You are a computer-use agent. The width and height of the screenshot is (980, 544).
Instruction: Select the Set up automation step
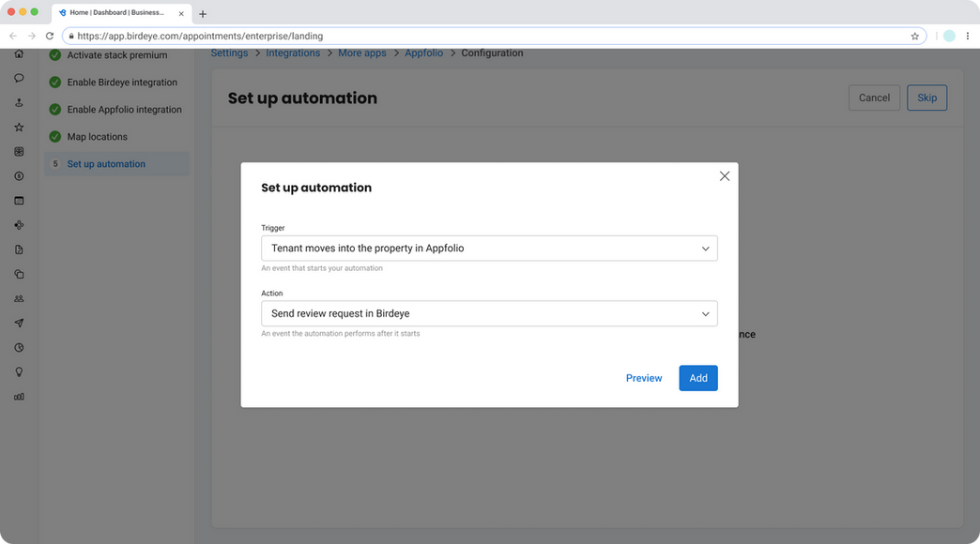click(117, 163)
